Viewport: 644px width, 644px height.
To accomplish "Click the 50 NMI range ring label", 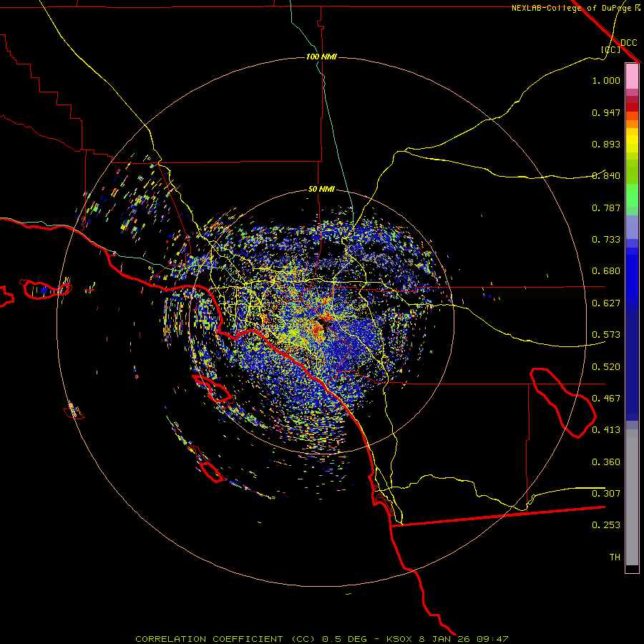I will (x=321, y=189).
